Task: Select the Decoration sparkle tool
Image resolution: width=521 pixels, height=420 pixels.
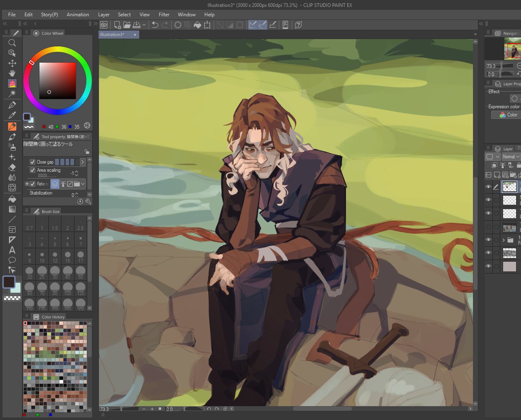Action: (x=12, y=157)
